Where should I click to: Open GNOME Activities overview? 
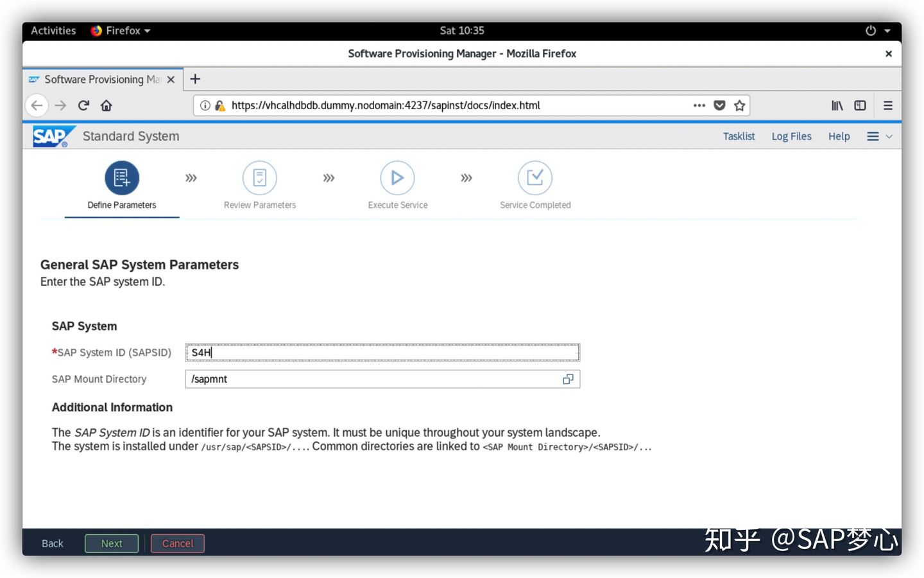coord(53,30)
